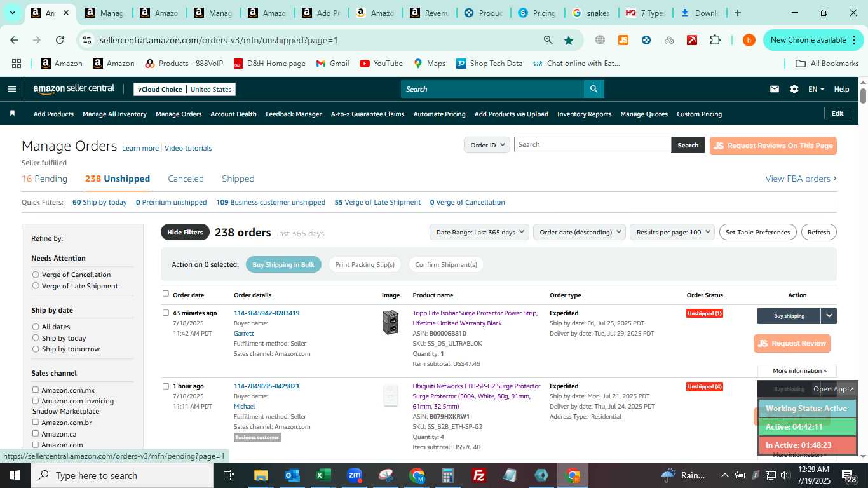Click the Seller Central header search box
The height and width of the screenshot is (488, 868).
[492, 89]
